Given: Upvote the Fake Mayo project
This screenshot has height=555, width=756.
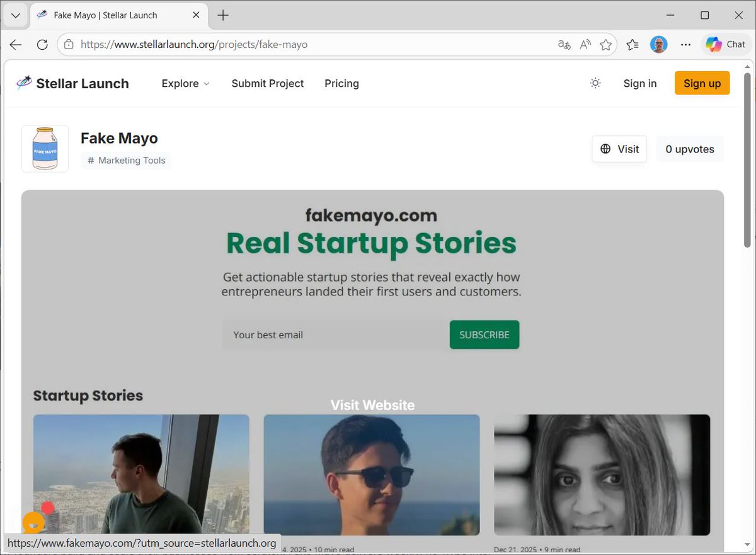Looking at the screenshot, I should [690, 149].
